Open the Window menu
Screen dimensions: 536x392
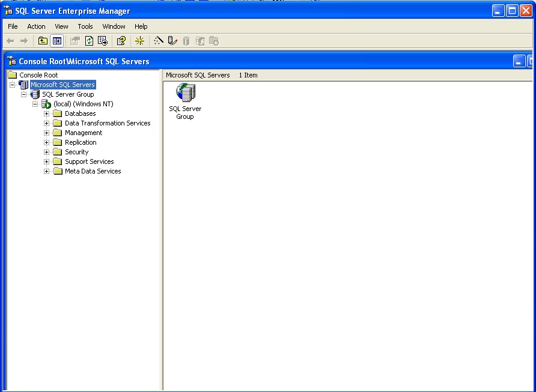(114, 26)
